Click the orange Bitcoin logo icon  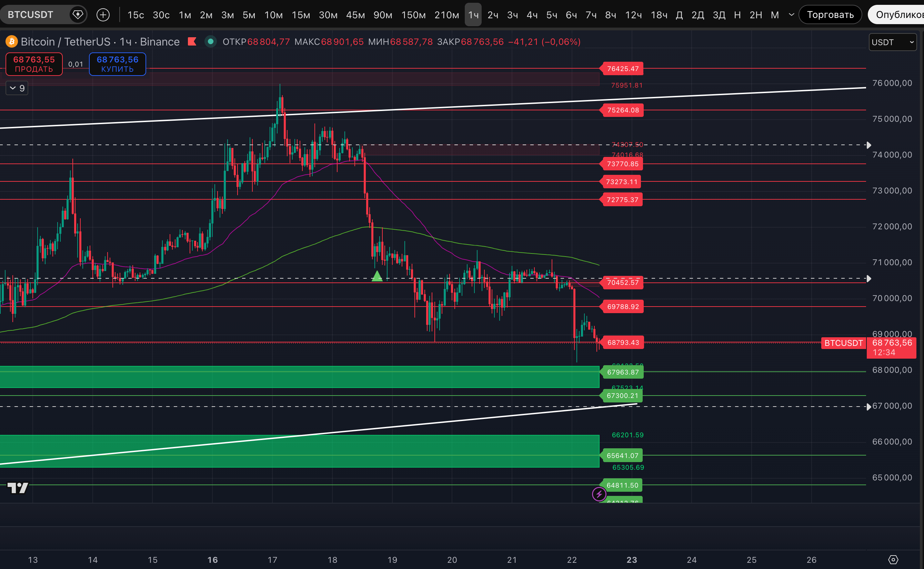coord(12,41)
